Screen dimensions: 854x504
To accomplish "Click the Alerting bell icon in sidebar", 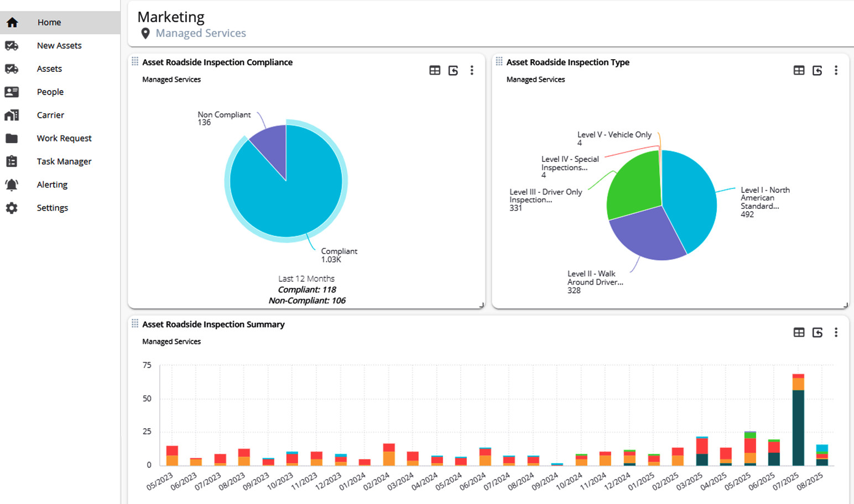I will [12, 185].
